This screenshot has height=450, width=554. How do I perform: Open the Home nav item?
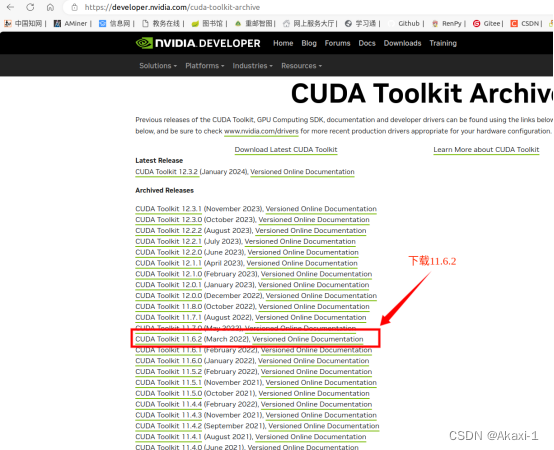pyautogui.click(x=283, y=43)
